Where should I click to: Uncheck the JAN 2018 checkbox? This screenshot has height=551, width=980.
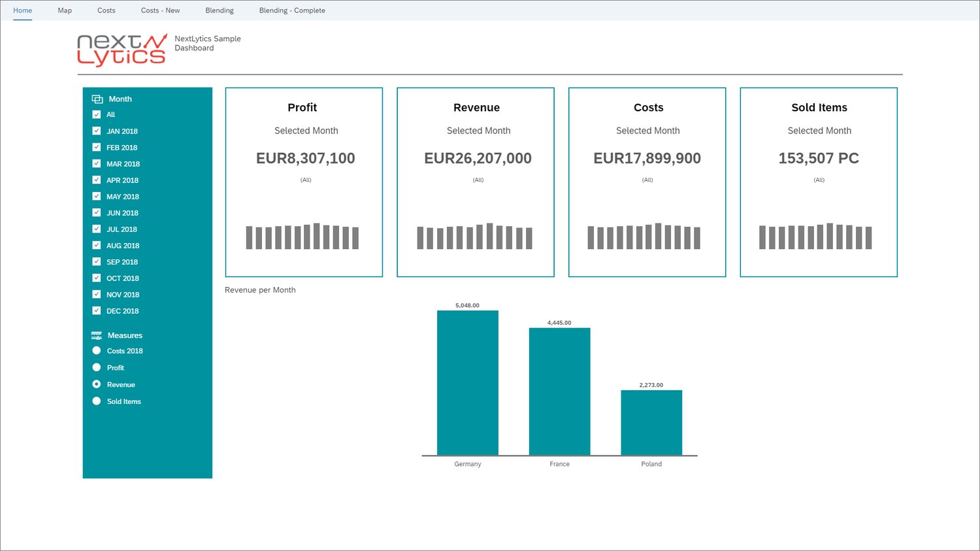point(96,131)
